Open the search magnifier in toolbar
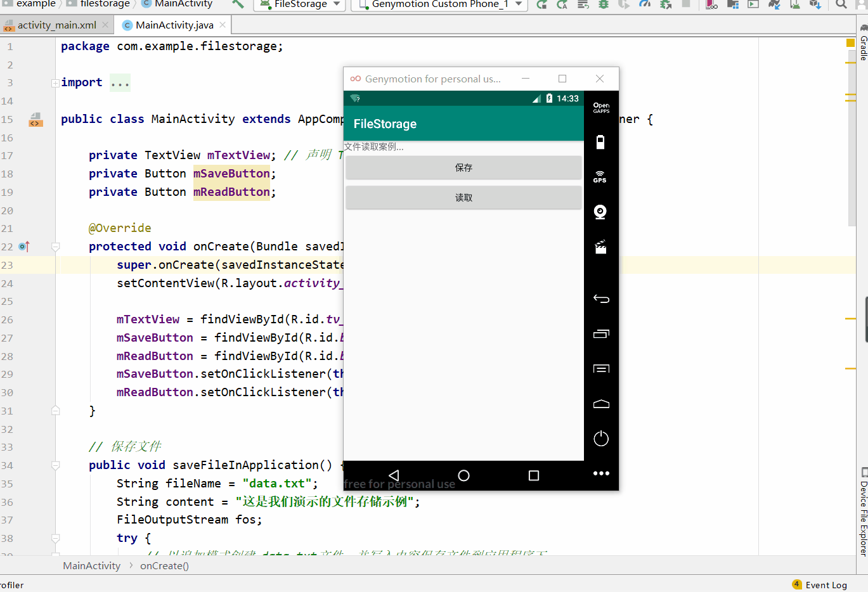 [x=841, y=4]
